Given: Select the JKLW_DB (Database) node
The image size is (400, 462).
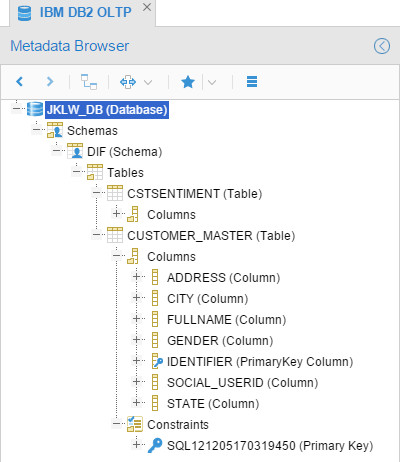Looking at the screenshot, I should click(x=107, y=110).
